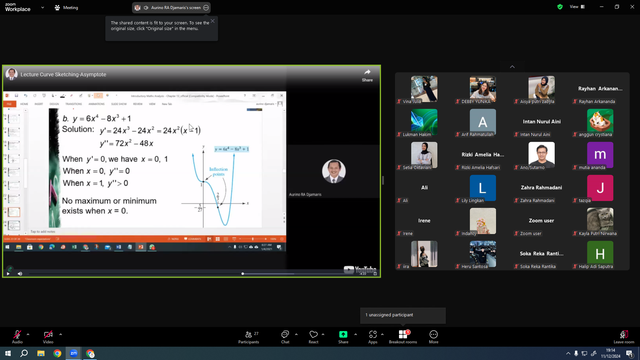This screenshot has height=360, width=640.
Task: Open the Windows notification center
Action: click(630, 353)
